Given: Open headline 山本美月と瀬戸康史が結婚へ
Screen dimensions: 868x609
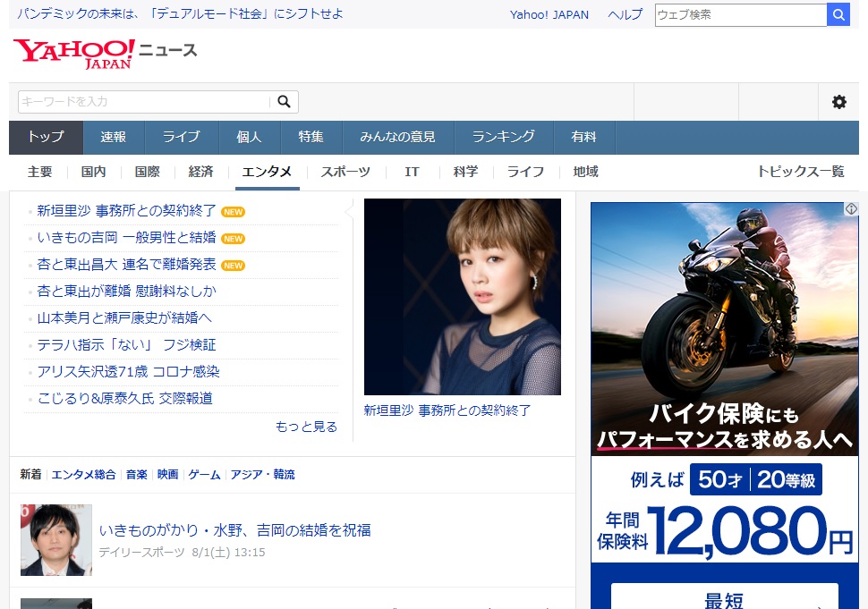Looking at the screenshot, I should pos(124,318).
